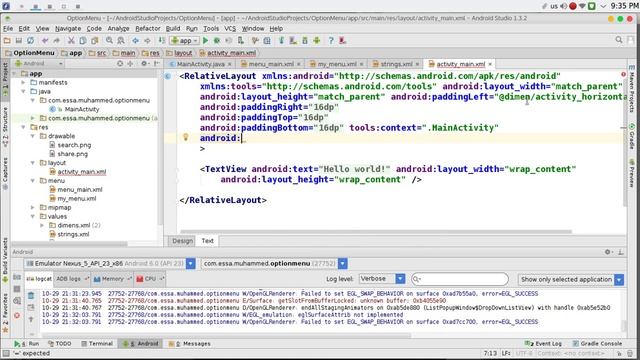
Task: Select search.png in the project tree
Action: point(74,145)
